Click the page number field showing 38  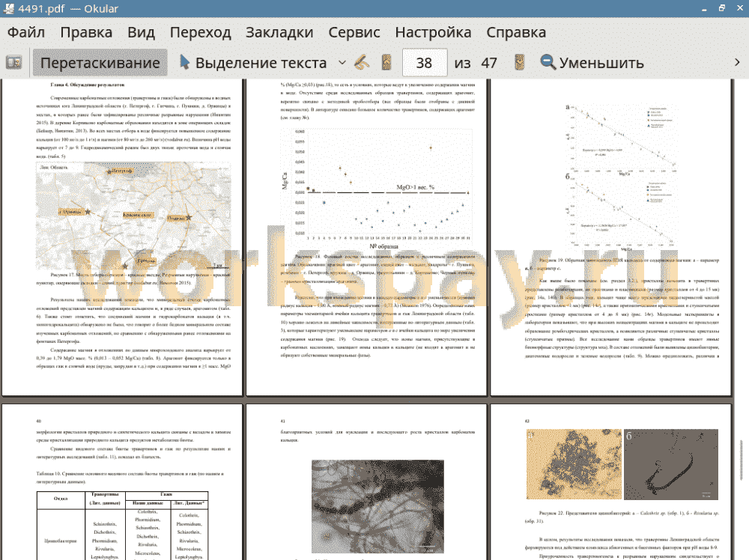click(425, 63)
